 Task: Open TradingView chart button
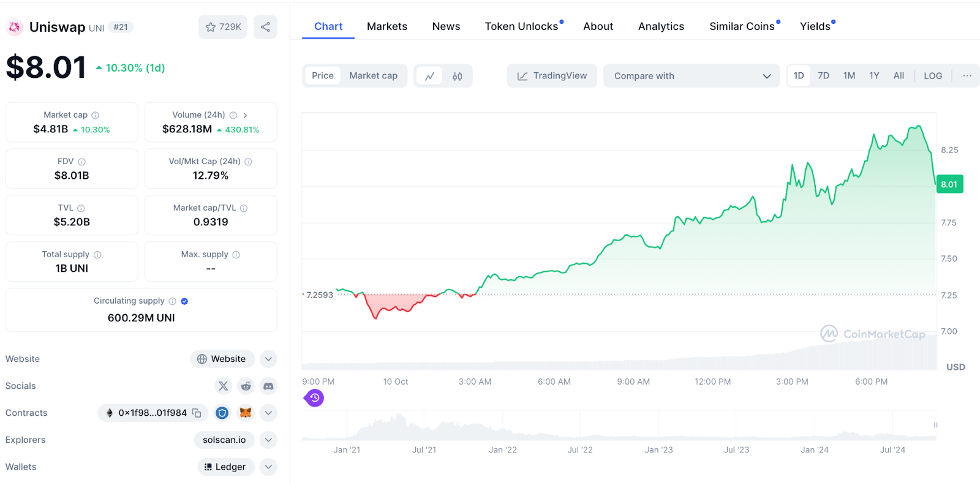(x=552, y=76)
